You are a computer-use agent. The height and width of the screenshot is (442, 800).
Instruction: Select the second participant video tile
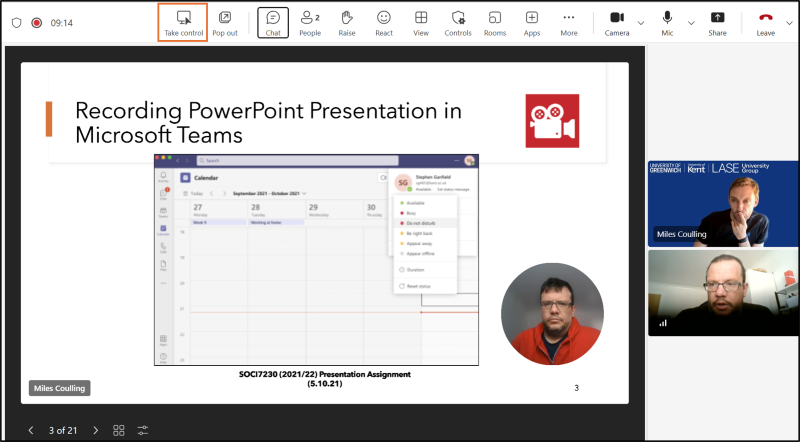point(723,293)
